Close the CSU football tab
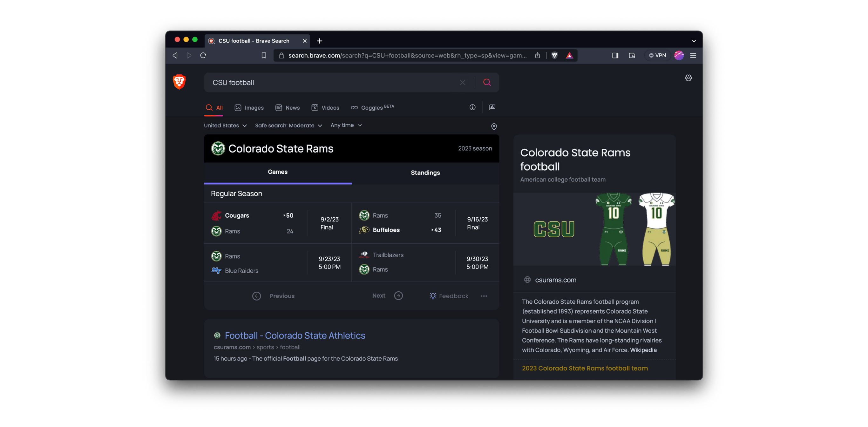868x427 pixels. (x=305, y=41)
